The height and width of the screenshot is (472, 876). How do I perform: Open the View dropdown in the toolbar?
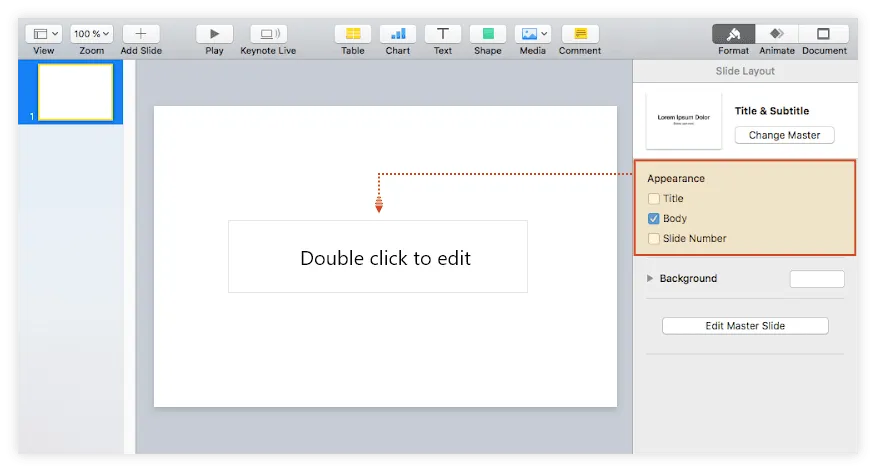(x=43, y=34)
